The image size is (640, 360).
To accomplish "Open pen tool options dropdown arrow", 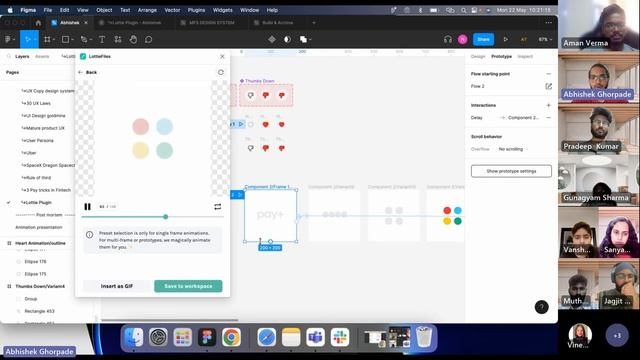I will [x=91, y=40].
